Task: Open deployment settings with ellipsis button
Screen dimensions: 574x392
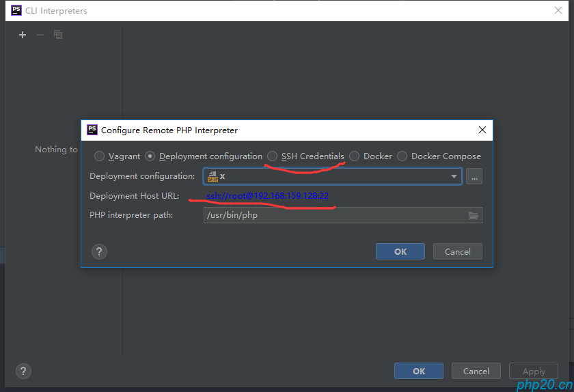Action: coord(474,176)
